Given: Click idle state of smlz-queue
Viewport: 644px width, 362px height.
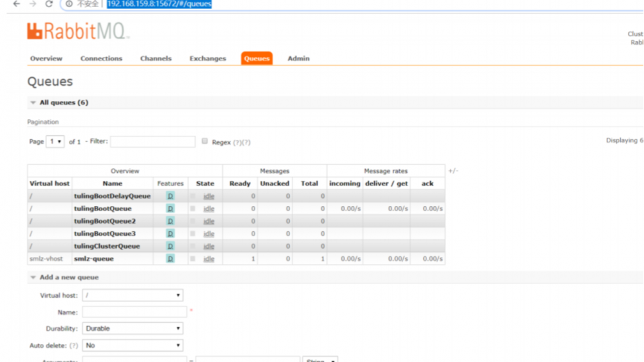Looking at the screenshot, I should point(209,259).
